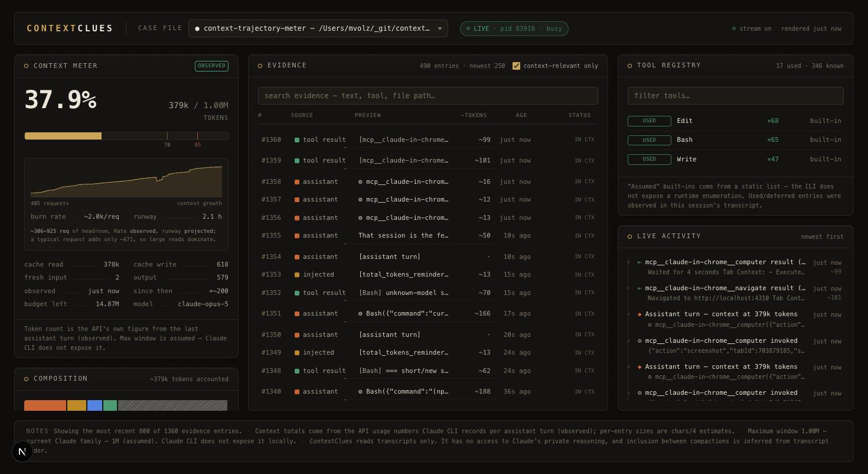Click the context growth chart
Image resolution: width=868 pixels, height=474 pixels.
126,181
